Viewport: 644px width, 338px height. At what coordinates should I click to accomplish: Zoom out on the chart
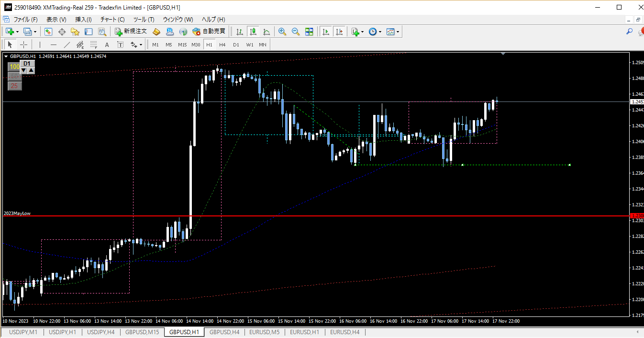pos(296,32)
